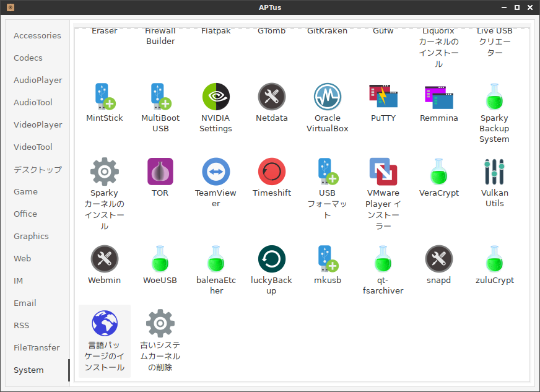The width and height of the screenshot is (540, 392).
Task: Click the Firewall Builder label
Action: tap(160, 36)
